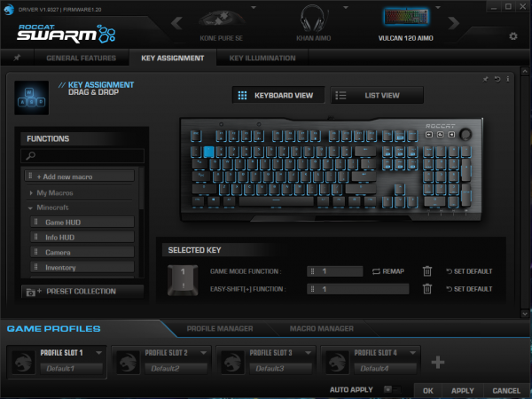This screenshot has width=532, height=399.
Task: Open Profile Slot 2 dropdown arrow
Action: coord(204,353)
